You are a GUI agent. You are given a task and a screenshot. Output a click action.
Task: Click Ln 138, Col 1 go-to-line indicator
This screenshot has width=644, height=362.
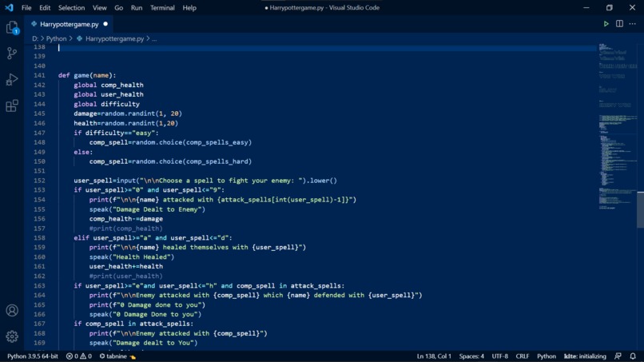tap(434, 356)
